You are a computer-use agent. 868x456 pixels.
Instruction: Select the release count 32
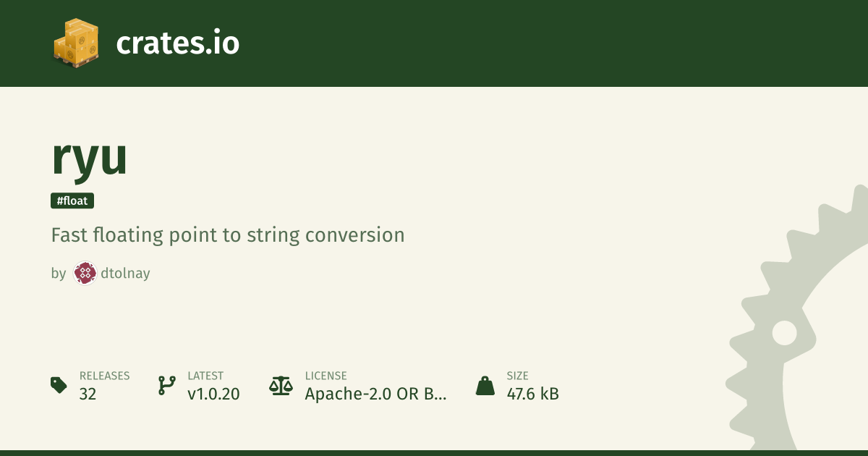[x=88, y=394]
